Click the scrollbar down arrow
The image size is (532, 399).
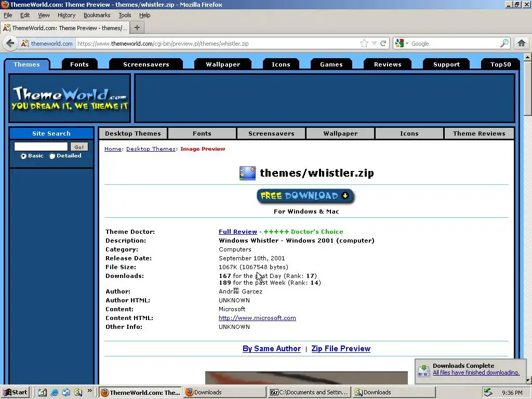(x=528, y=381)
